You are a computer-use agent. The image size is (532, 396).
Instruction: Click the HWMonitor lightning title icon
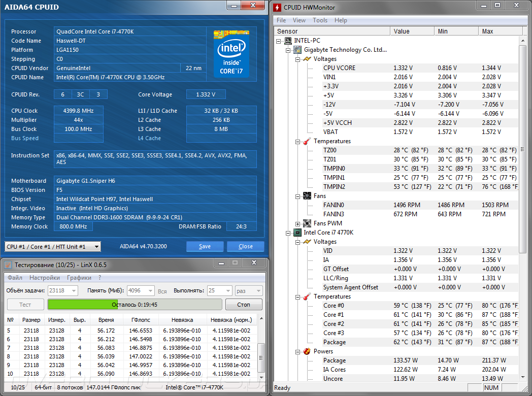tap(278, 7)
